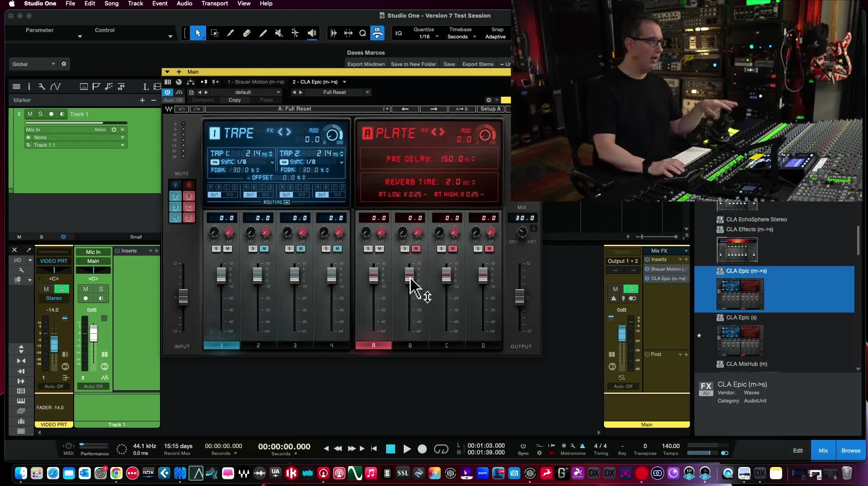Open plugin routing view icon
The image size is (868, 486).
coord(190,82)
